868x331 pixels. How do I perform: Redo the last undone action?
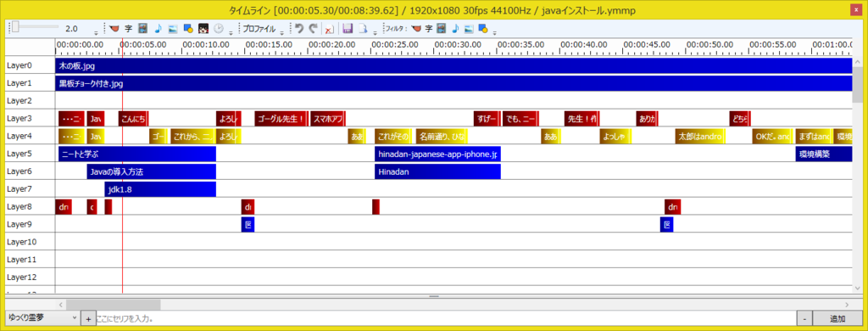pyautogui.click(x=314, y=28)
